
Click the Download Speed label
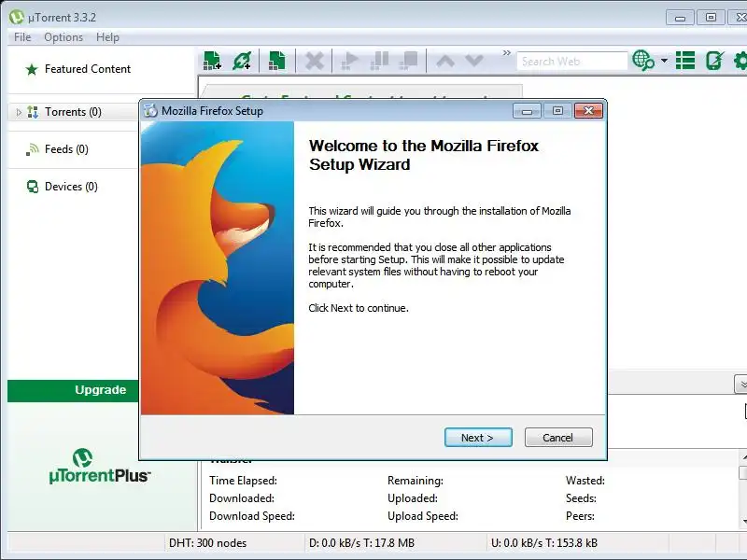click(252, 516)
